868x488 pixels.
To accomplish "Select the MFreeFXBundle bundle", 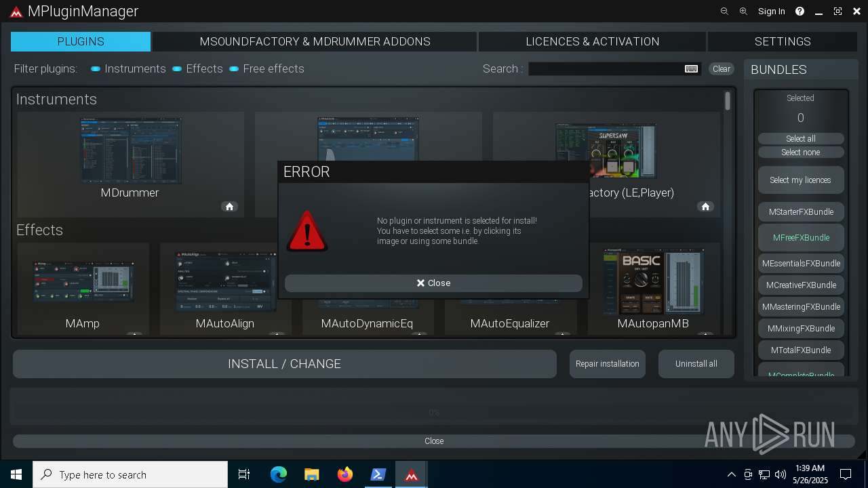I will pyautogui.click(x=801, y=238).
